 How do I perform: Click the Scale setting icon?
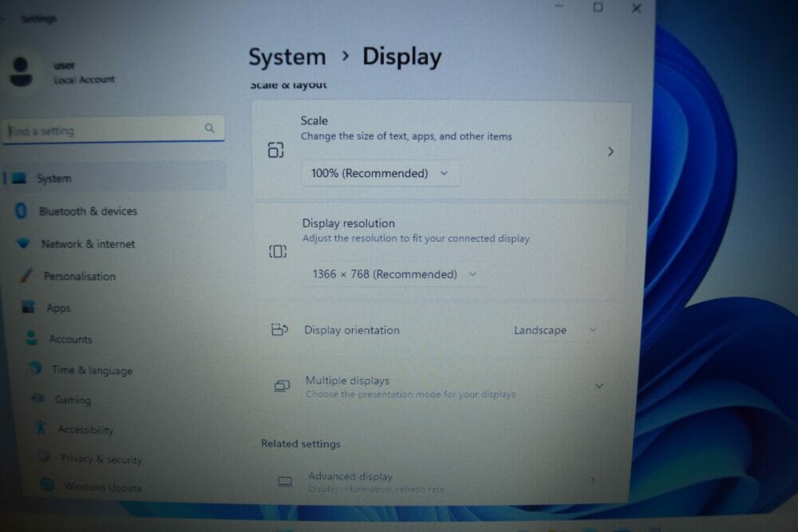pos(276,150)
